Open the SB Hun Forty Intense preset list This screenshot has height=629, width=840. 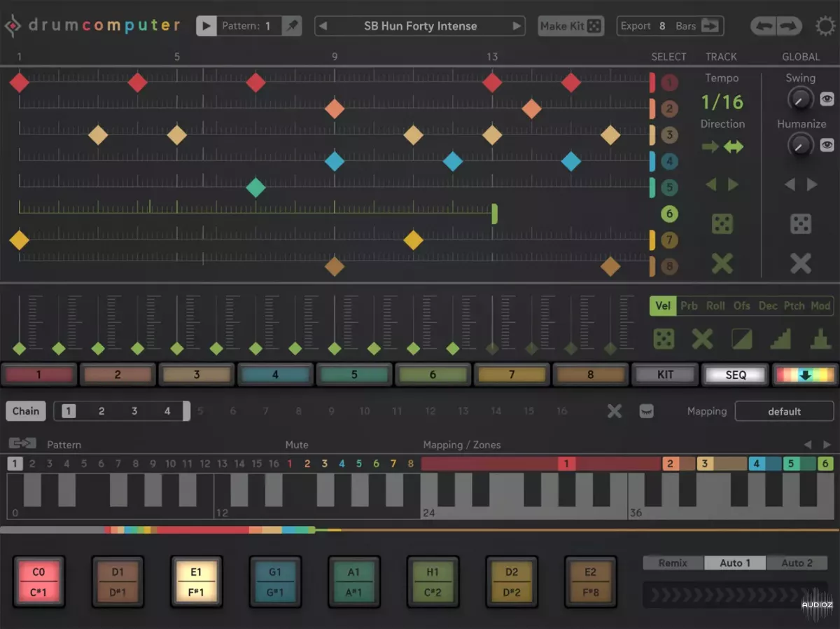click(420, 26)
